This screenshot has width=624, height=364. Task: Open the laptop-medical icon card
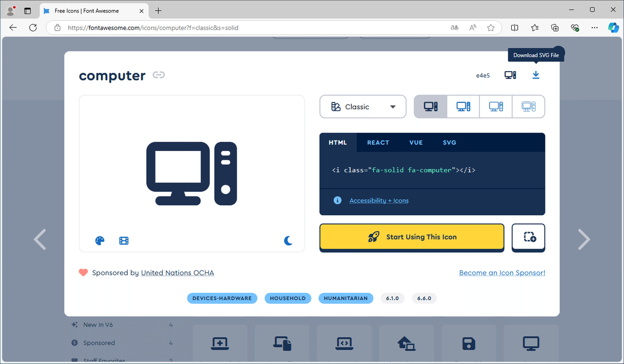point(219,343)
